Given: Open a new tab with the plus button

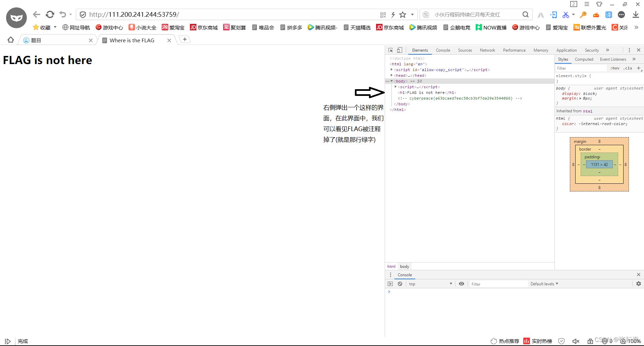Looking at the screenshot, I should tap(184, 39).
